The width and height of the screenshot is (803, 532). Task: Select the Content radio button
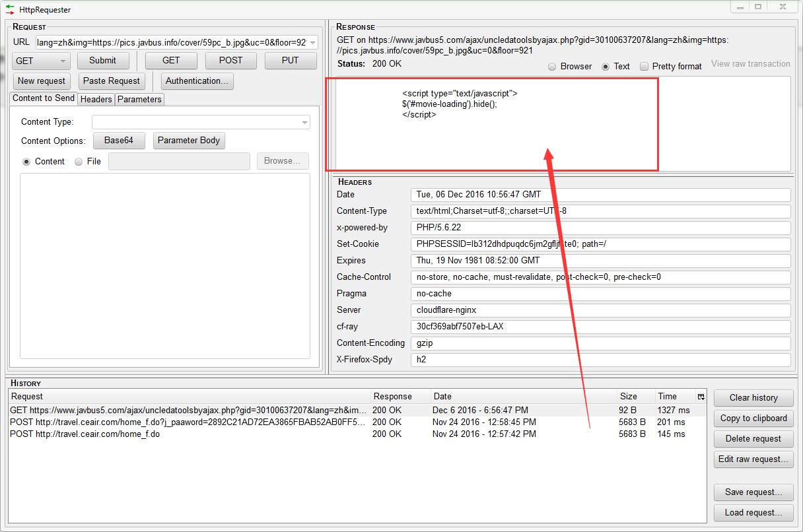pyautogui.click(x=26, y=161)
